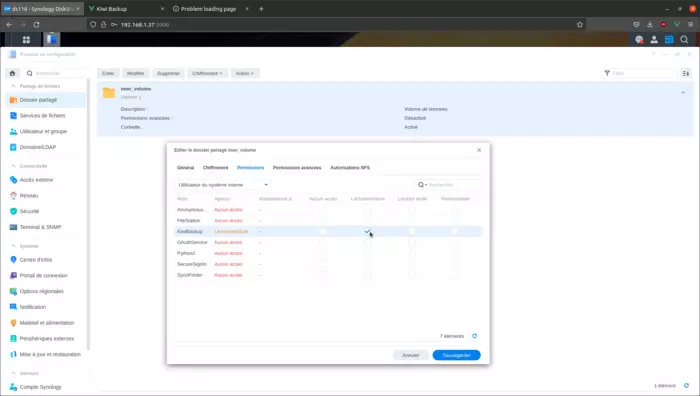The width and height of the screenshot is (700, 396).
Task: Open the user type dropdown
Action: [223, 185]
